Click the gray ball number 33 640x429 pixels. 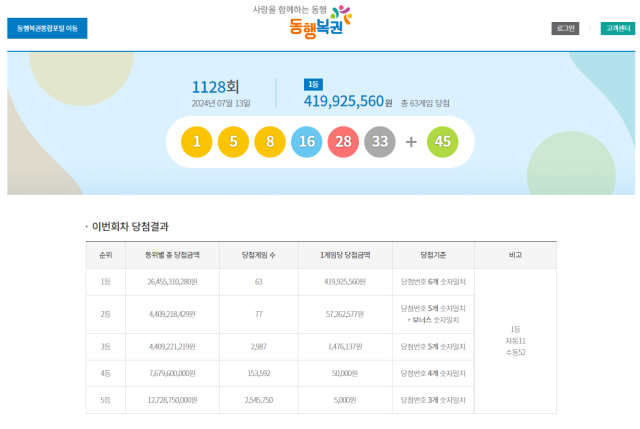(380, 142)
